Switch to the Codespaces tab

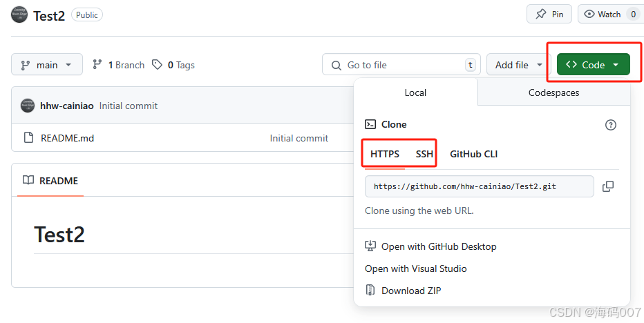pyautogui.click(x=553, y=92)
